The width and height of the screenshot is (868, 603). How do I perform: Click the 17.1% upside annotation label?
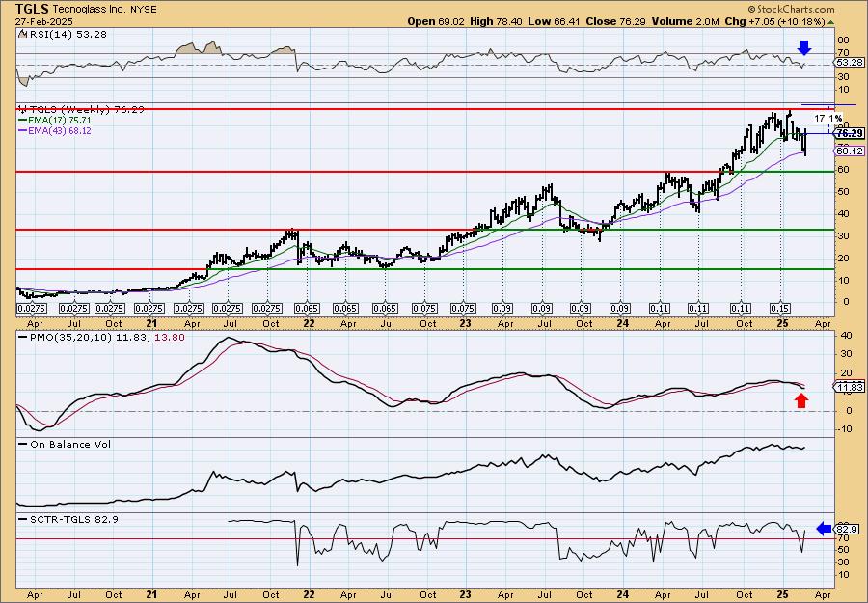coord(828,119)
